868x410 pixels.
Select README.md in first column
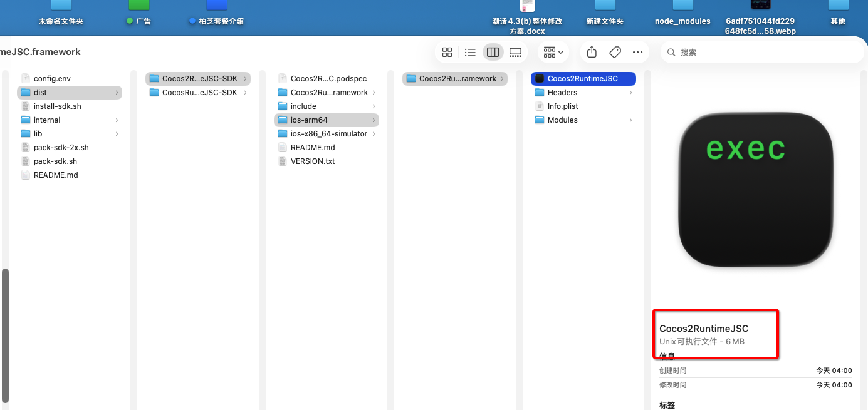coord(69,175)
